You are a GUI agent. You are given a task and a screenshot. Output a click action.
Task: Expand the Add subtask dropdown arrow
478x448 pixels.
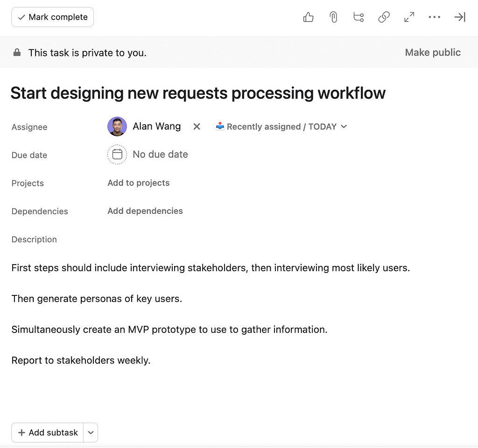[x=91, y=433]
